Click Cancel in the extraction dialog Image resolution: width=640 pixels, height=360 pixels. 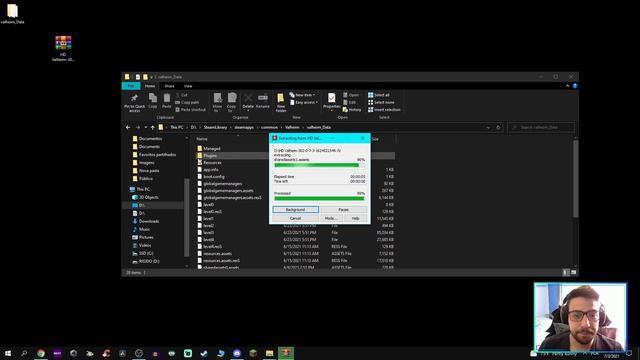296,218
